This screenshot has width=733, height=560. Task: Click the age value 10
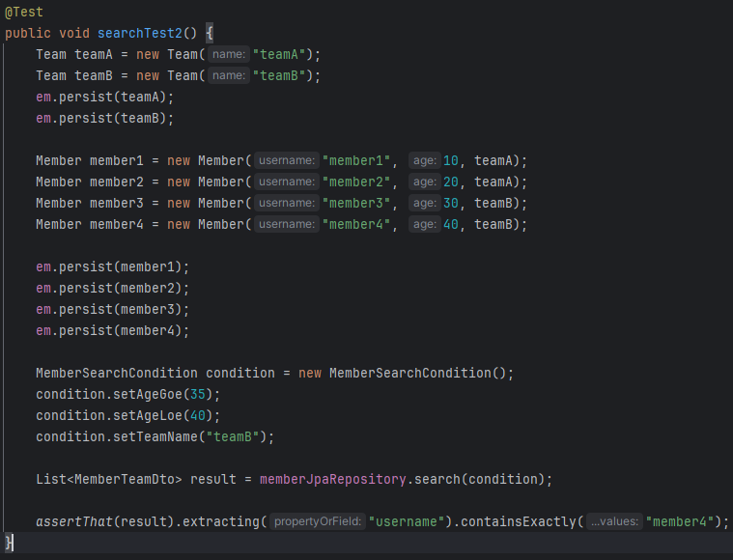coord(451,161)
